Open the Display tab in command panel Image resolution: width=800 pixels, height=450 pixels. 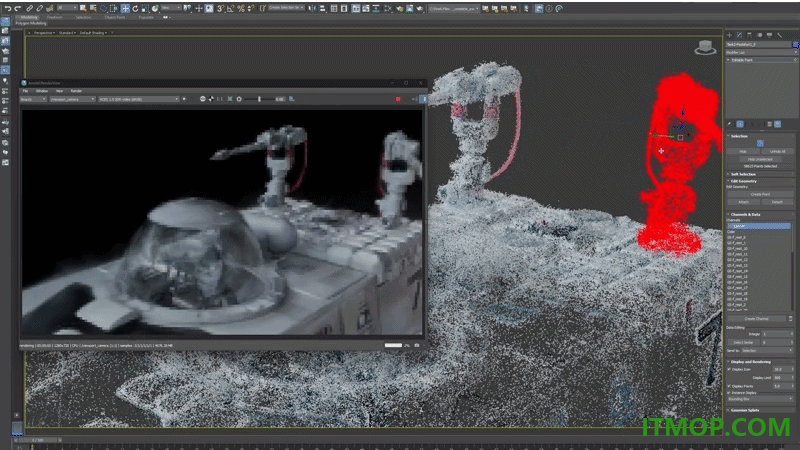pyautogui.click(x=769, y=35)
